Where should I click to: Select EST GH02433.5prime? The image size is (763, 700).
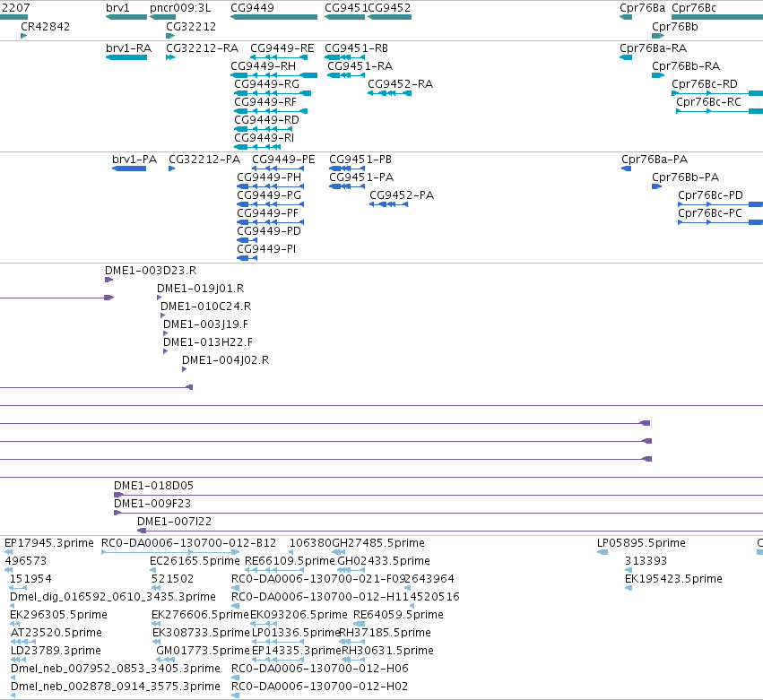point(384,561)
